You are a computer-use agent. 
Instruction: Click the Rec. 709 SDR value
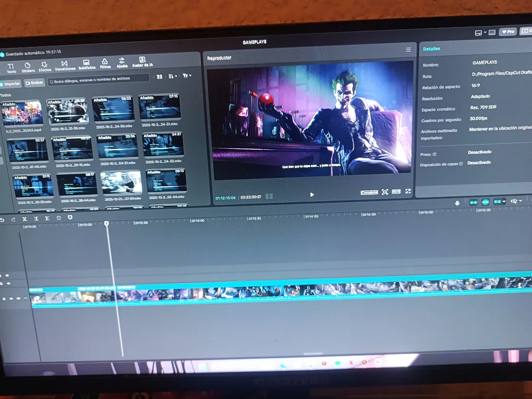[483, 107]
